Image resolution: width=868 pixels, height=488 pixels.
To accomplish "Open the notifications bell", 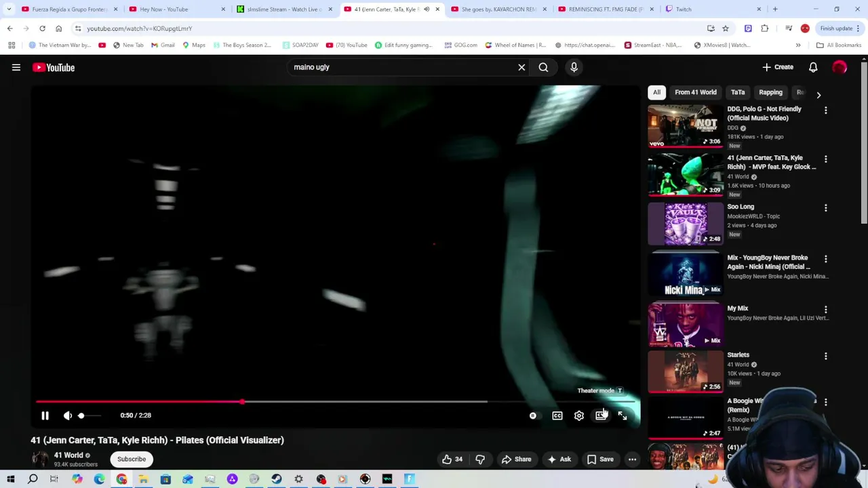I will click(x=813, y=67).
